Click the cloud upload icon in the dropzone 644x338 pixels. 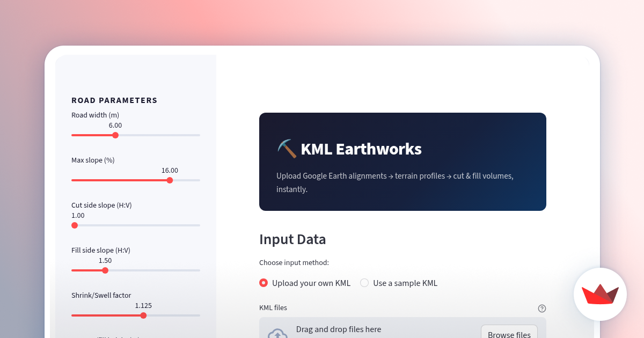coord(277,333)
